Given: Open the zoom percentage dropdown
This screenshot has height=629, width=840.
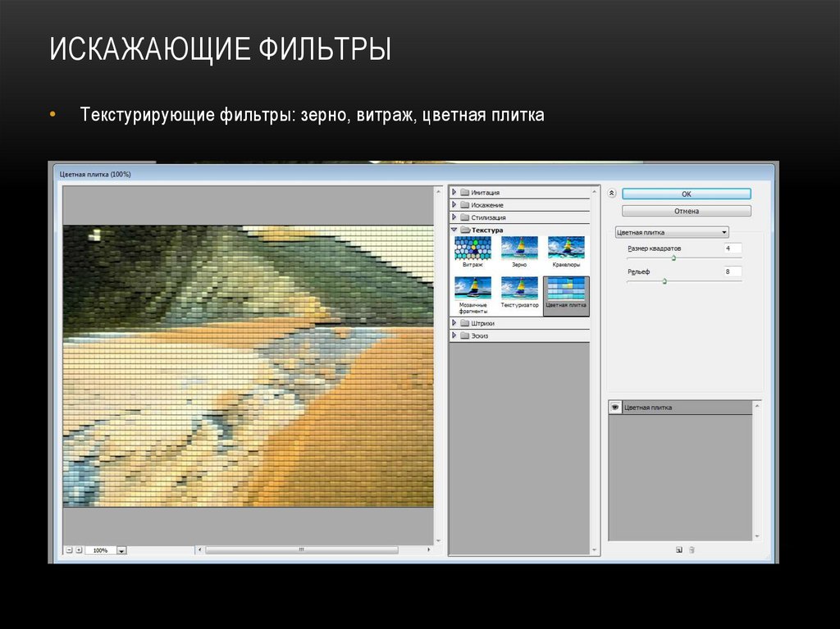Looking at the screenshot, I should click(x=121, y=551).
